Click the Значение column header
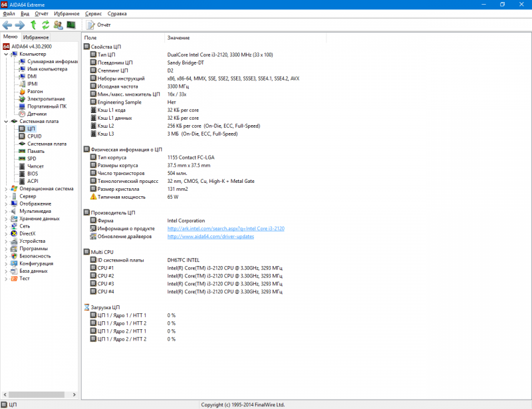The height and width of the screenshot is (409, 532). tap(178, 38)
